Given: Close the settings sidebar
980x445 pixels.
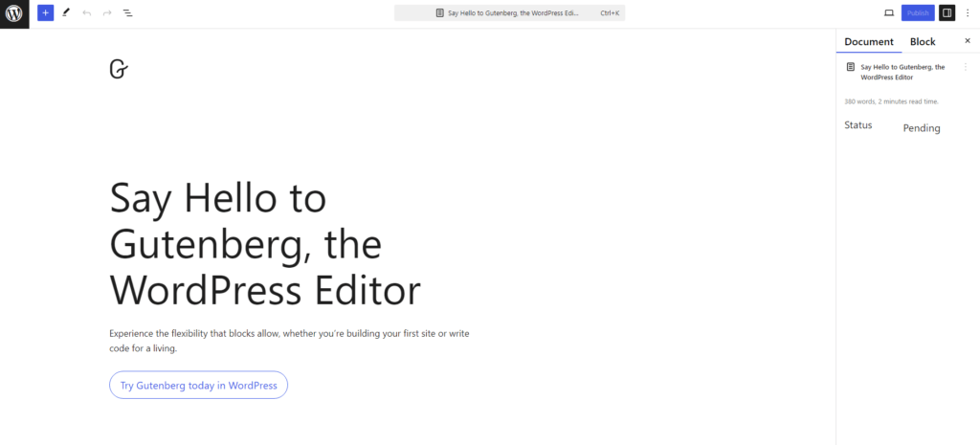Looking at the screenshot, I should (968, 41).
